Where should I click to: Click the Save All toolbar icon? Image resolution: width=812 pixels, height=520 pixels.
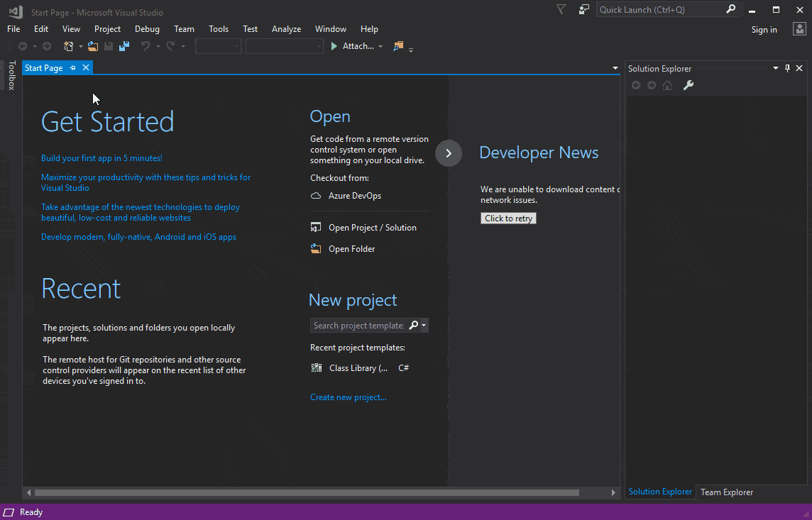click(x=124, y=46)
